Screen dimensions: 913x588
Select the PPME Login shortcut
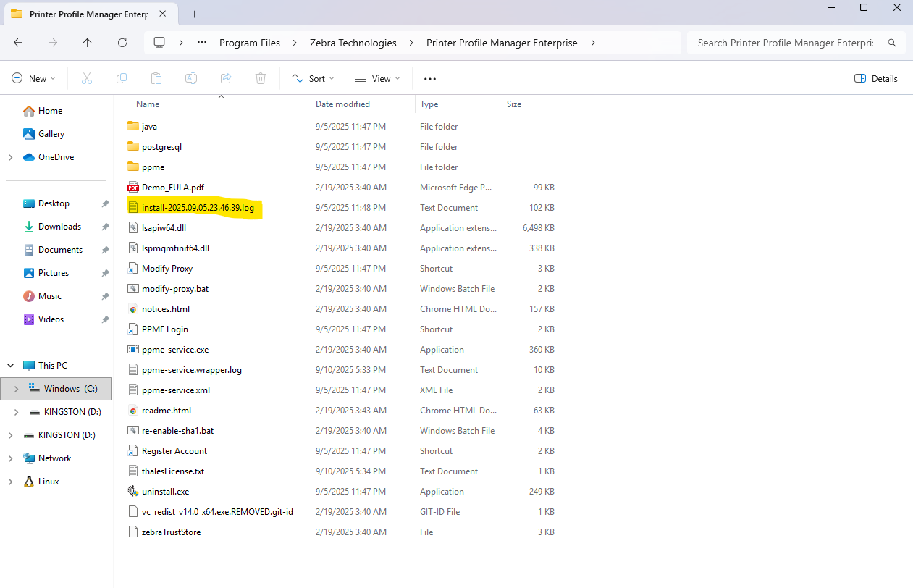[165, 329]
